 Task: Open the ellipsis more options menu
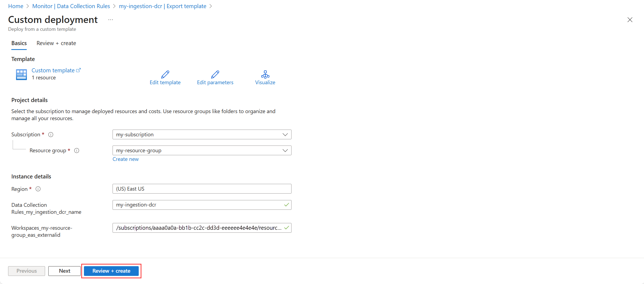click(111, 20)
